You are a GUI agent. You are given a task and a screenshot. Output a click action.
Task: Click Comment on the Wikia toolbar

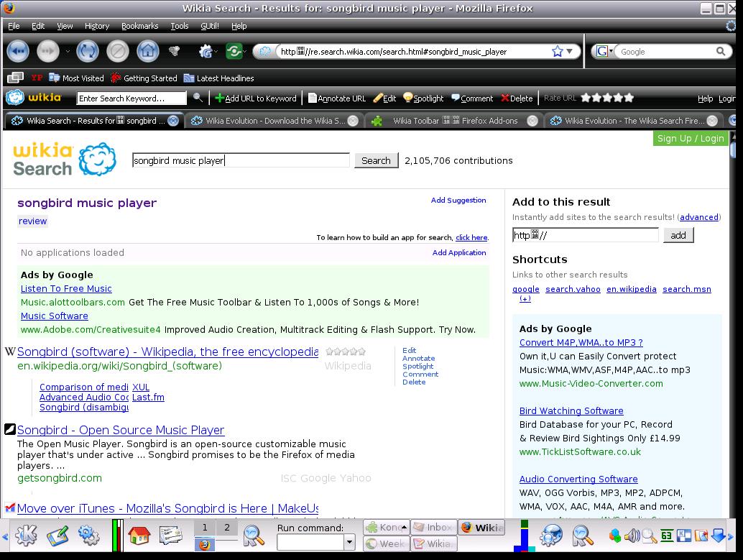tap(472, 98)
